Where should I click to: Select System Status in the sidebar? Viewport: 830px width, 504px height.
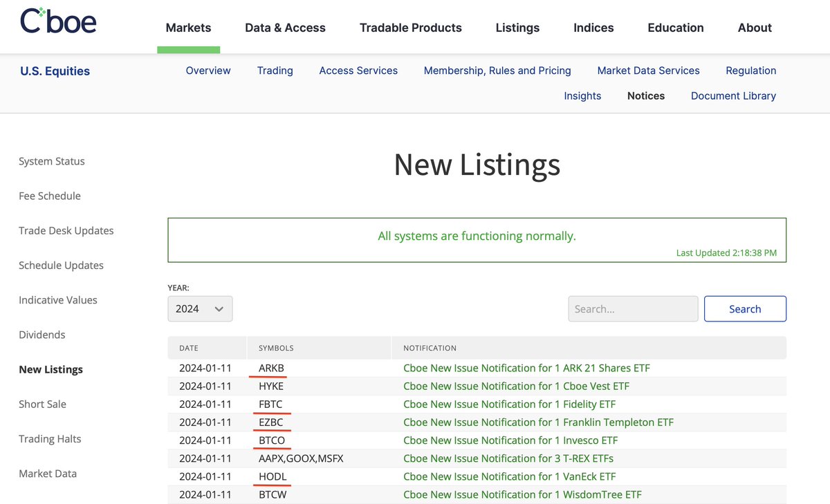point(52,161)
